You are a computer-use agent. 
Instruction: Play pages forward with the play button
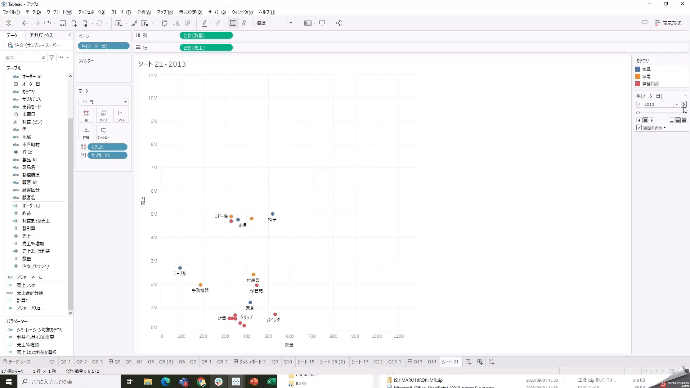(652, 120)
